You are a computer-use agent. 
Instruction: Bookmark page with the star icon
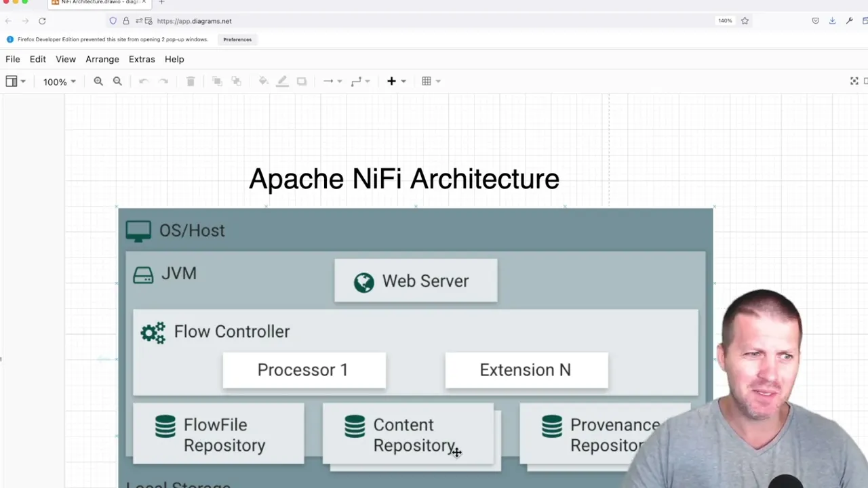[745, 21]
